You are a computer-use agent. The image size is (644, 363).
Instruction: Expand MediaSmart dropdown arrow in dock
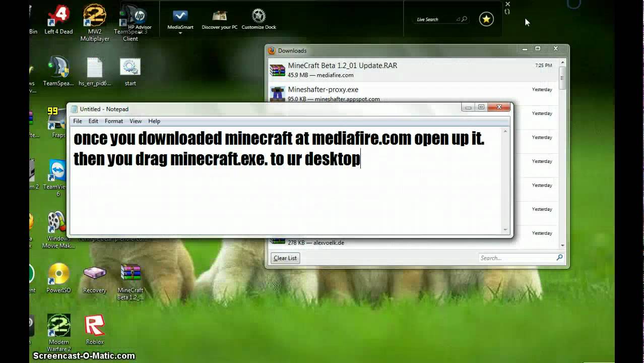[x=180, y=33]
